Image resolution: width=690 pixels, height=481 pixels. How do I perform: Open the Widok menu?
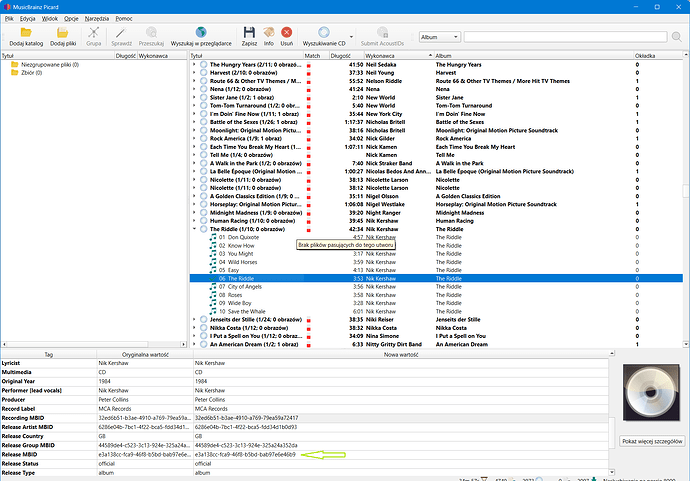50,18
